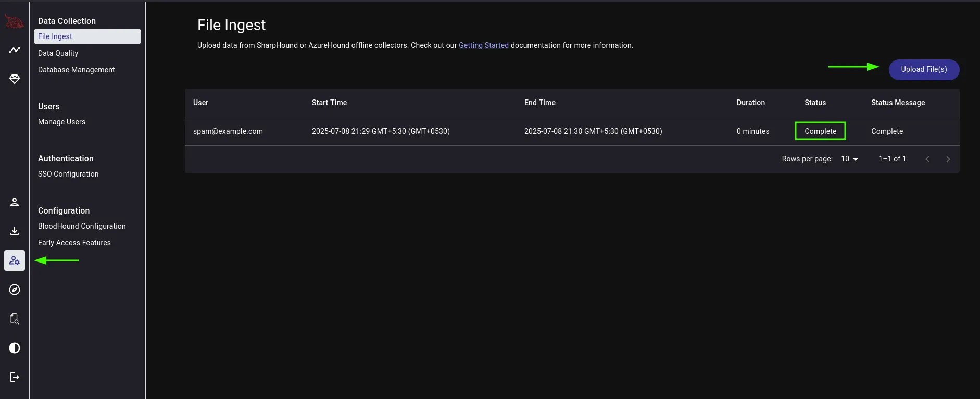Go to previous page chevron
980x399 pixels.
(x=927, y=159)
